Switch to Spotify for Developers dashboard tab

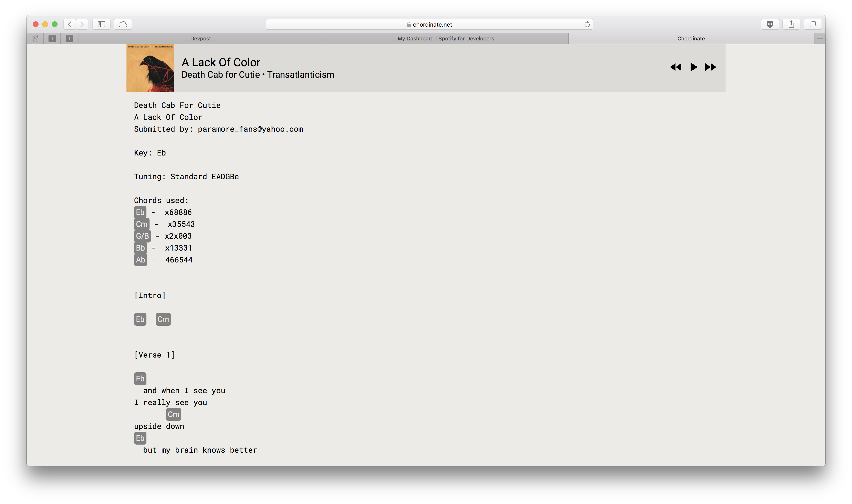point(445,39)
